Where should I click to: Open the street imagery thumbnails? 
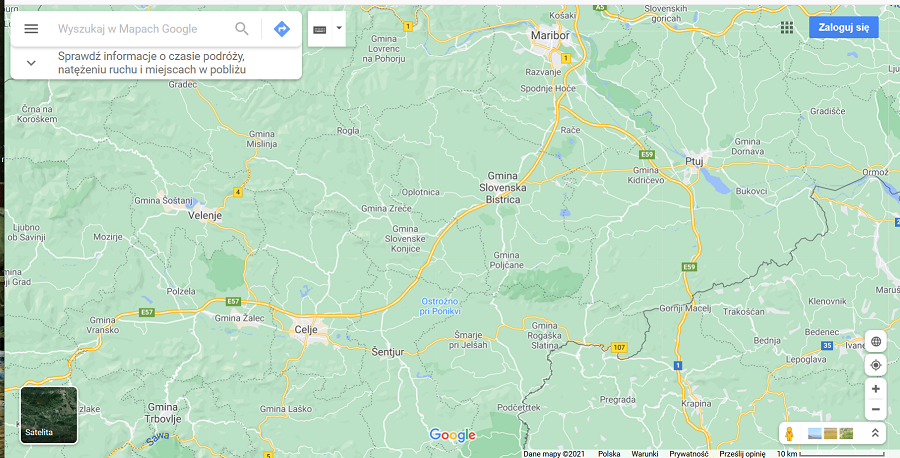(x=830, y=433)
